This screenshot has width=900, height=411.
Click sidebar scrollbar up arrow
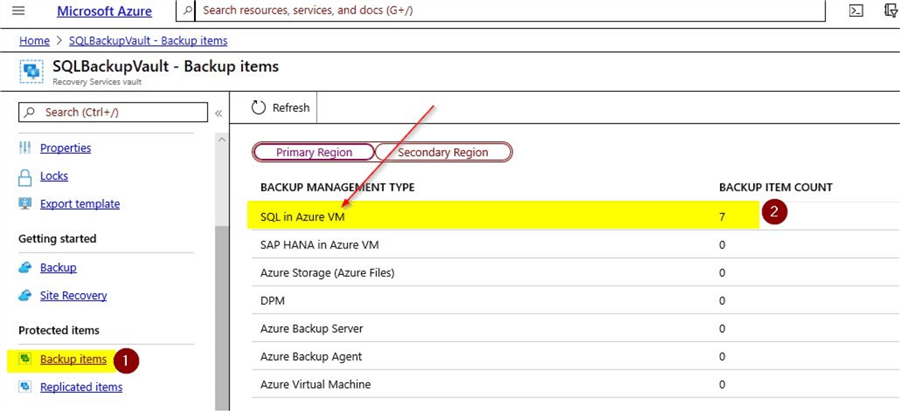(222, 141)
